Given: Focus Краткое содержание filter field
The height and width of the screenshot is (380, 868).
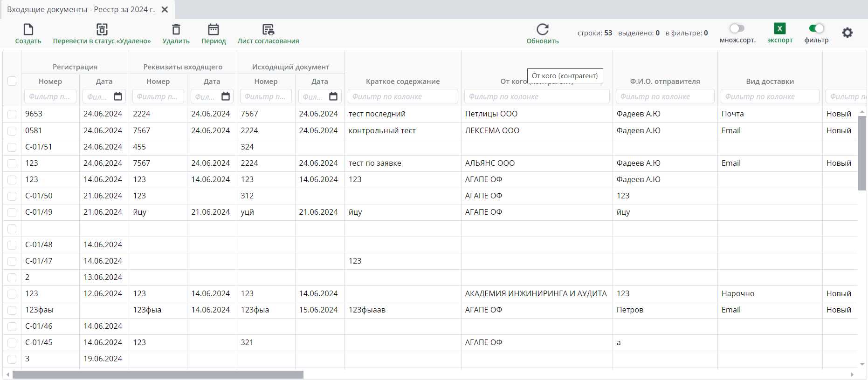Looking at the screenshot, I should [x=403, y=96].
